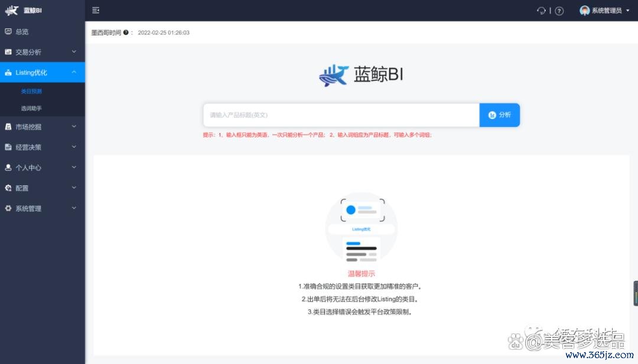The height and width of the screenshot is (364, 638).
Task: Click tip line 准确合规的设置类目
Action: point(360,286)
